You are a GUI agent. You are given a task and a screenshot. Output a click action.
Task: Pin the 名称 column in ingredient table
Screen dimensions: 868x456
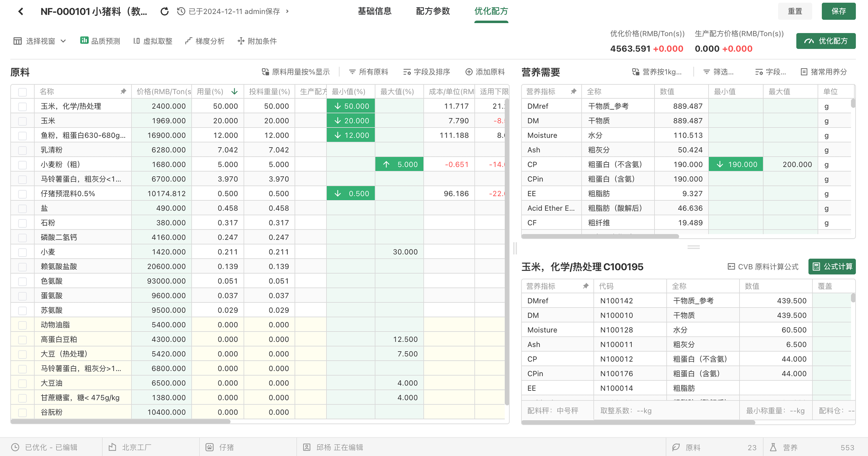[123, 91]
